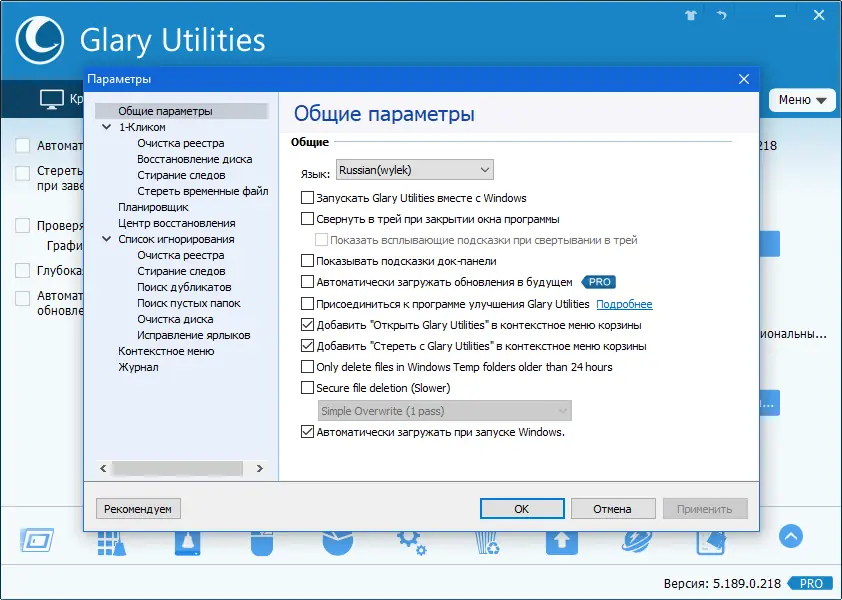Click the curved-arrow restore icon in title bar
The width and height of the screenshot is (842, 600).
click(x=721, y=15)
